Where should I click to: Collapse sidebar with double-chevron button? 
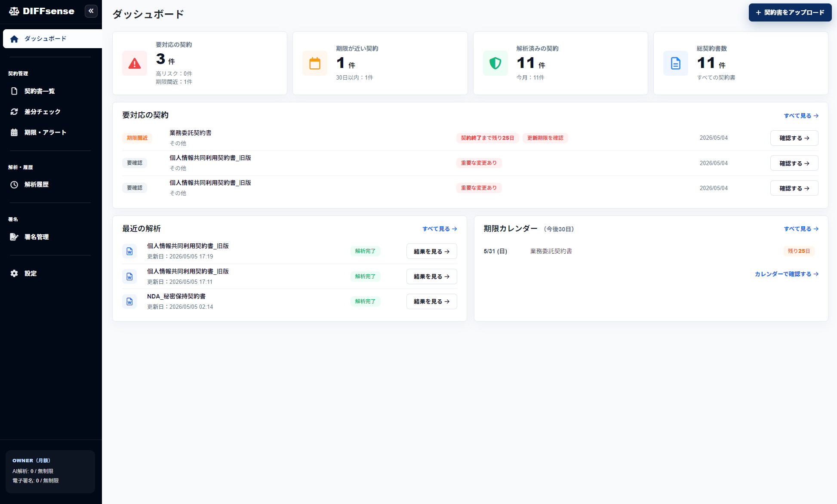91,11
